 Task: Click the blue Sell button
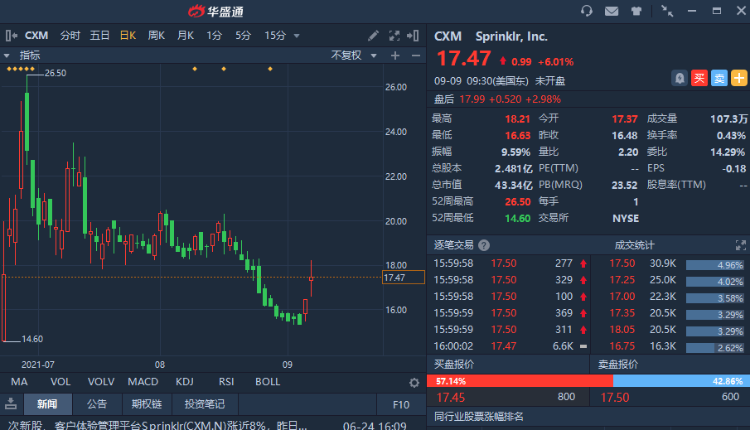[x=719, y=78]
